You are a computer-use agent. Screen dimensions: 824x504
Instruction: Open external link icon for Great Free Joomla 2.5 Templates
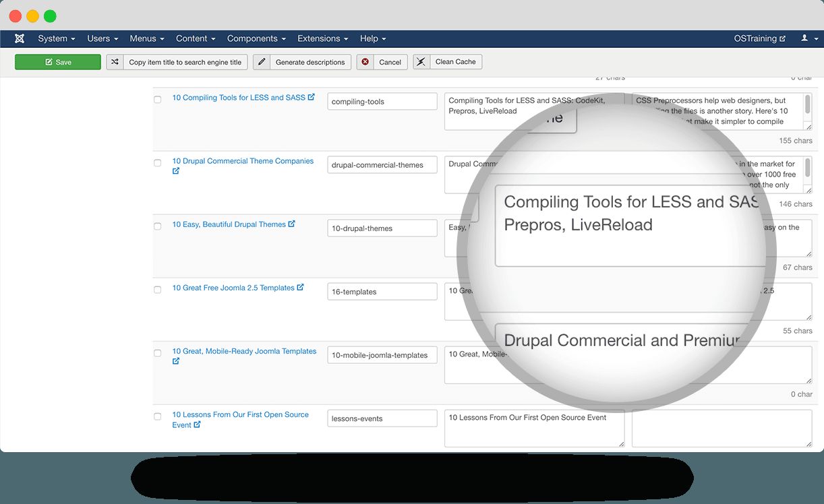coord(300,287)
